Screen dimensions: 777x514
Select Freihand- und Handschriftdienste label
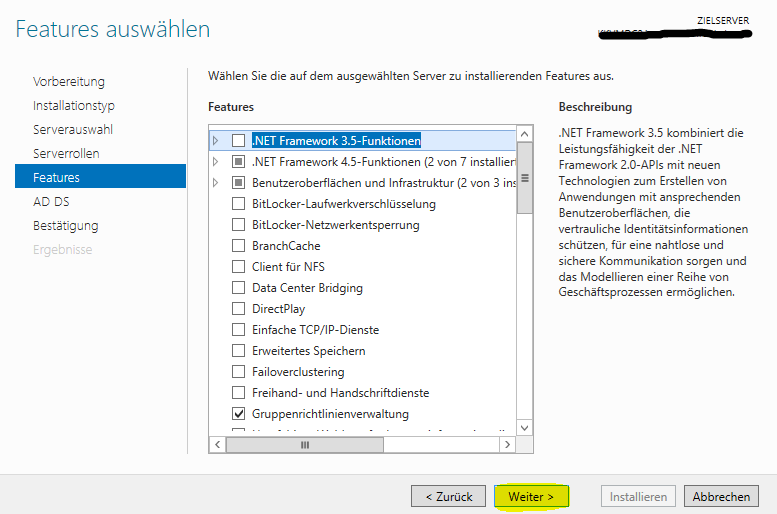coord(340,393)
